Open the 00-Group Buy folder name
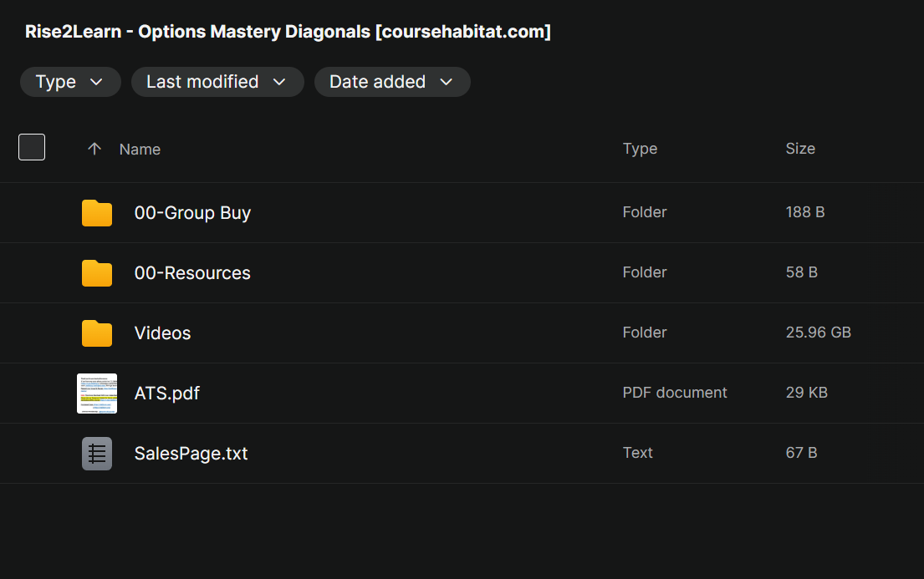Viewport: 924px width, 579px height. pyautogui.click(x=192, y=213)
